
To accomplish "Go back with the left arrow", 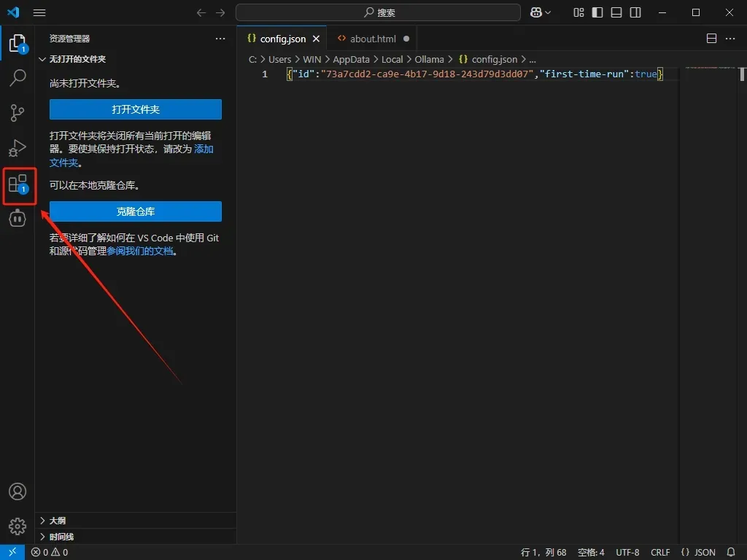I will coord(201,13).
